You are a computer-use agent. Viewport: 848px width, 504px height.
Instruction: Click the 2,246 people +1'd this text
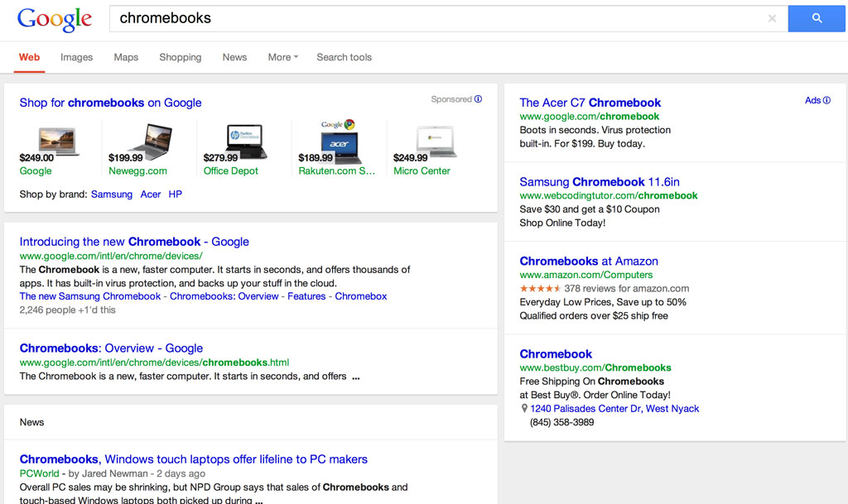click(x=68, y=310)
